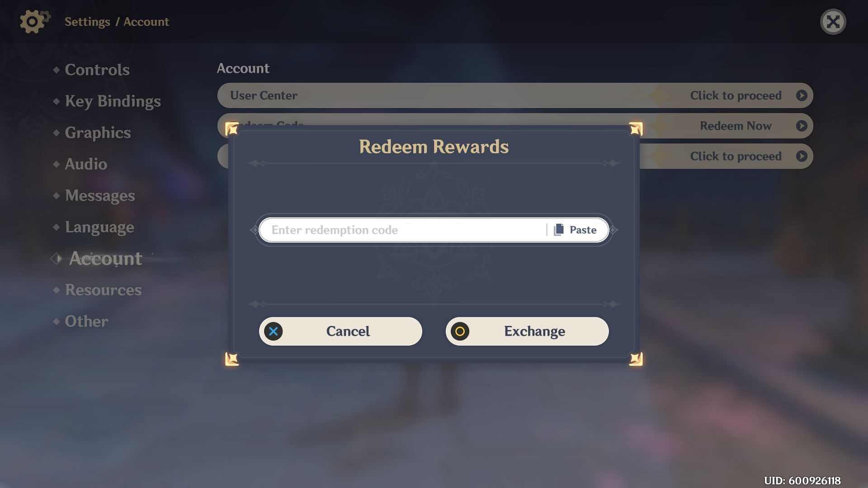
Task: Expand the Graphics settings option
Action: (97, 133)
